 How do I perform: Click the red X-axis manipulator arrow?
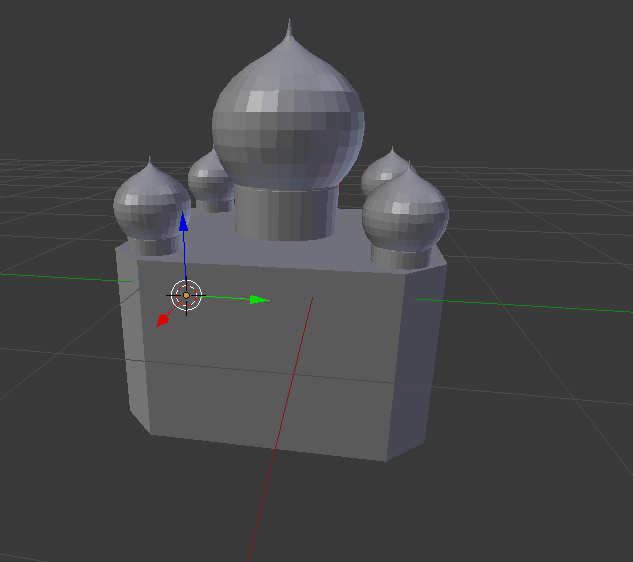pyautogui.click(x=162, y=321)
